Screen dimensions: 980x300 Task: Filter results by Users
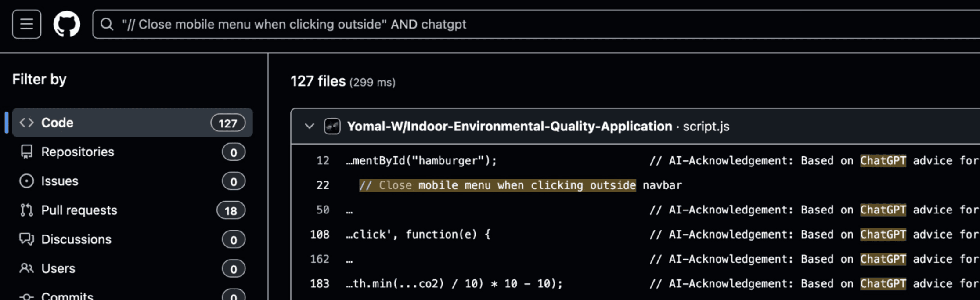pyautogui.click(x=133, y=268)
